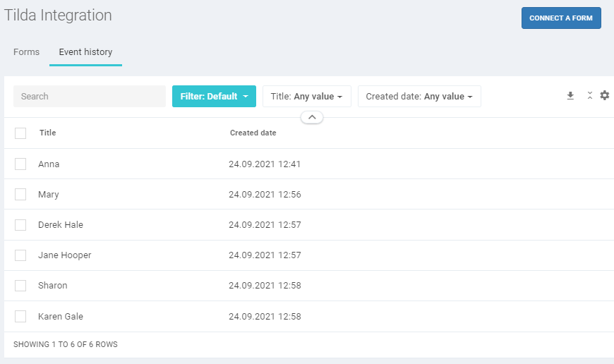This screenshot has height=364, width=614.
Task: Focus the Search input field
Action: pos(90,96)
